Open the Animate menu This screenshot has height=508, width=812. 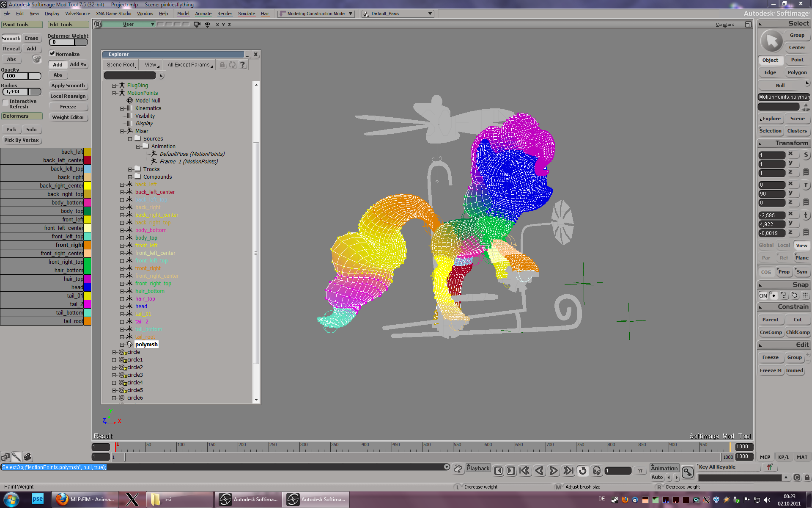pos(203,14)
